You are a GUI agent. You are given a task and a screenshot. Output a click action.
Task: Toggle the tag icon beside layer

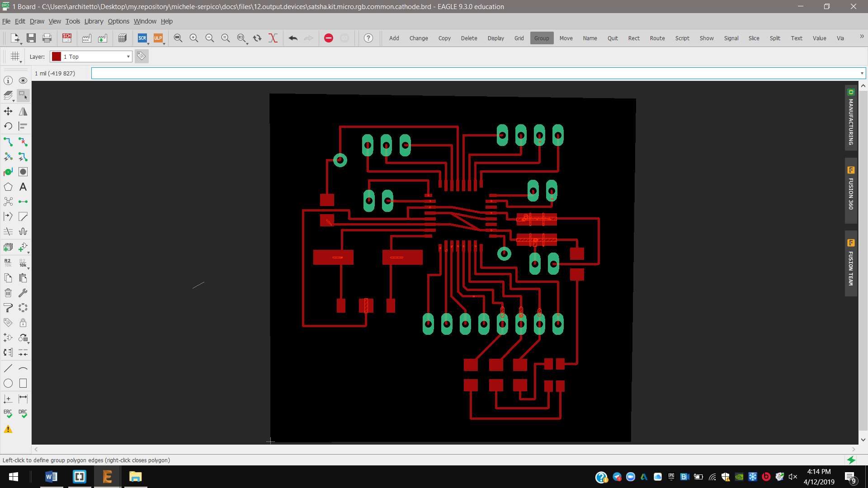point(142,56)
